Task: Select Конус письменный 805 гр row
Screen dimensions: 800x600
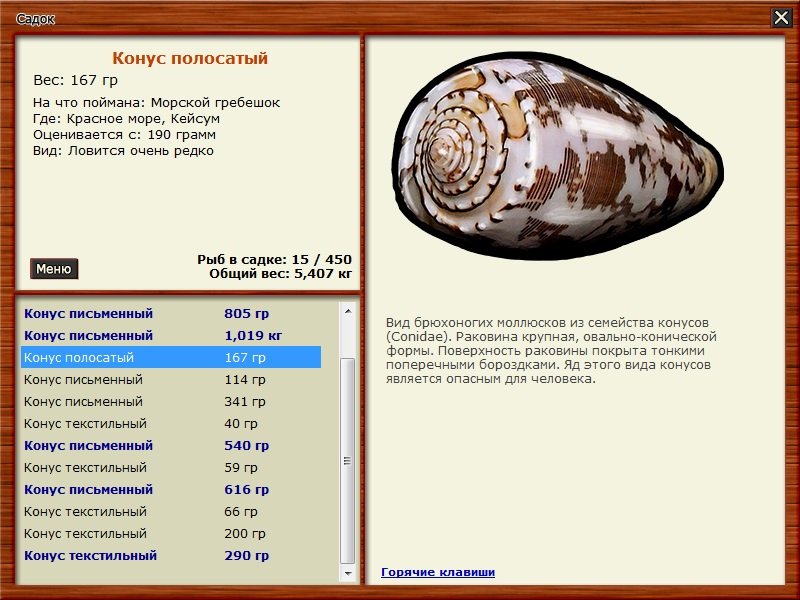Action: [171, 313]
